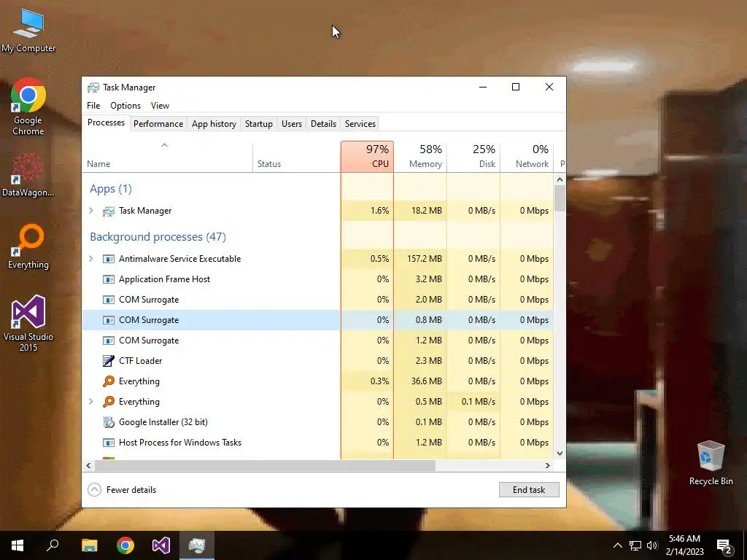Screen dimensions: 747x560
Task: Open the notification center icon
Action: point(724,545)
